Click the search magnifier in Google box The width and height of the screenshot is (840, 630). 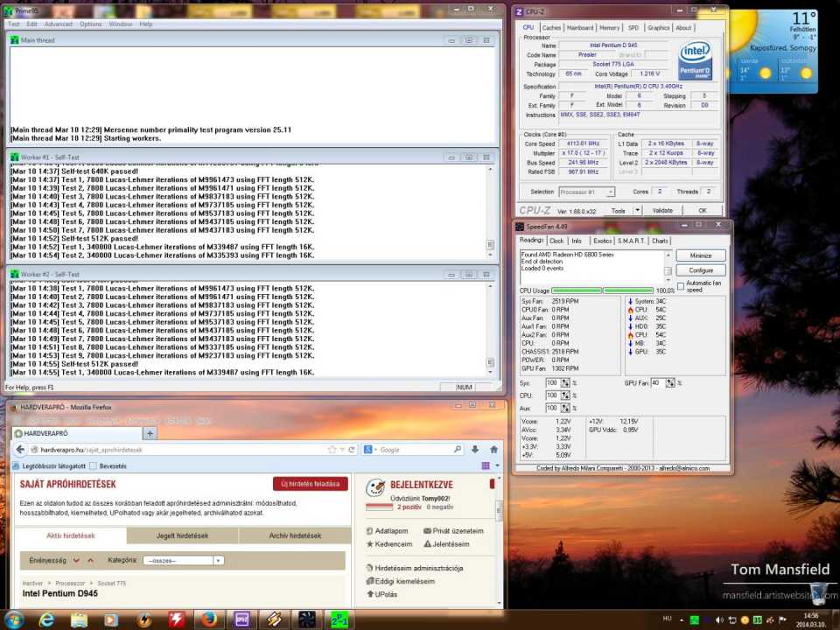(x=457, y=450)
